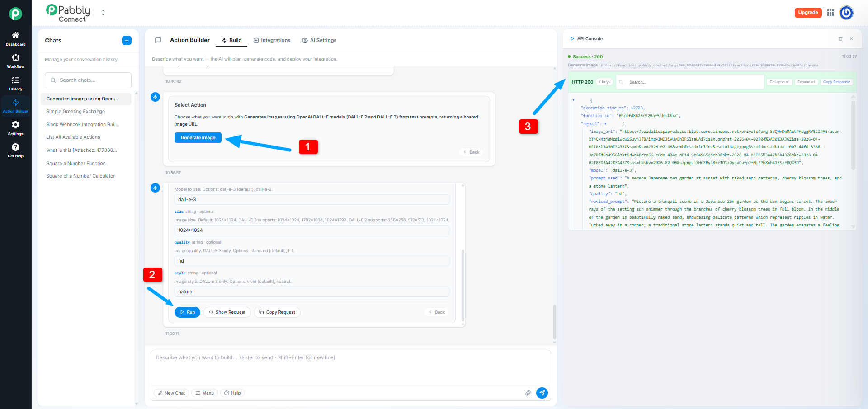Click the attachment paperclip icon
This screenshot has width=868, height=409.
[528, 393]
